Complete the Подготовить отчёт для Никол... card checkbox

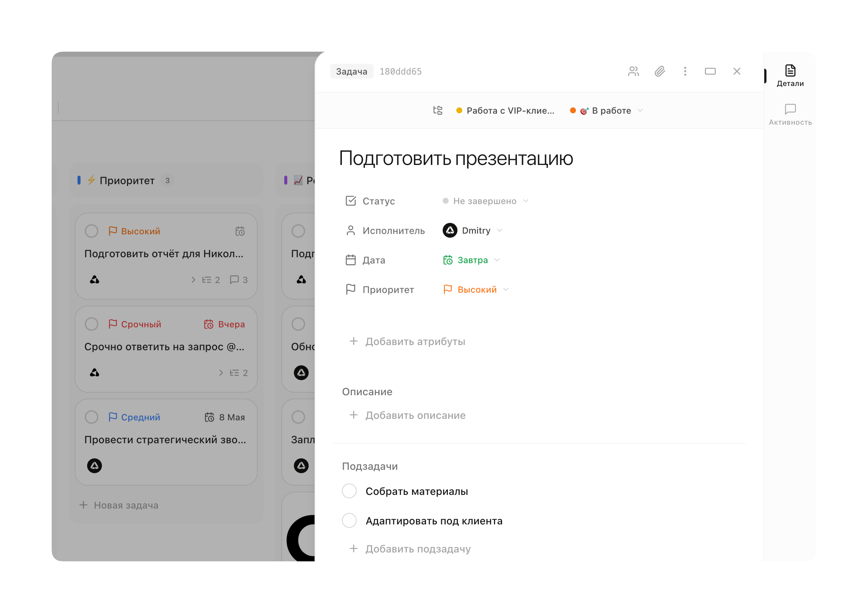[92, 231]
